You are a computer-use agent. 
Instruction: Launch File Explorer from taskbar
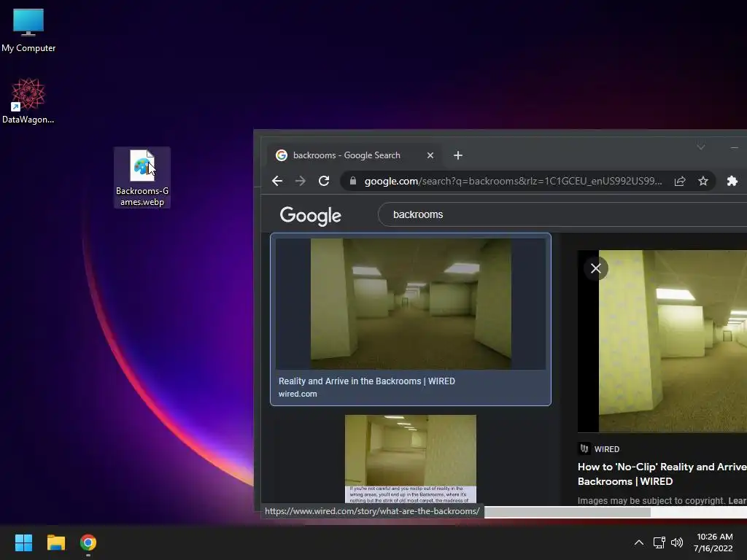tap(55, 542)
